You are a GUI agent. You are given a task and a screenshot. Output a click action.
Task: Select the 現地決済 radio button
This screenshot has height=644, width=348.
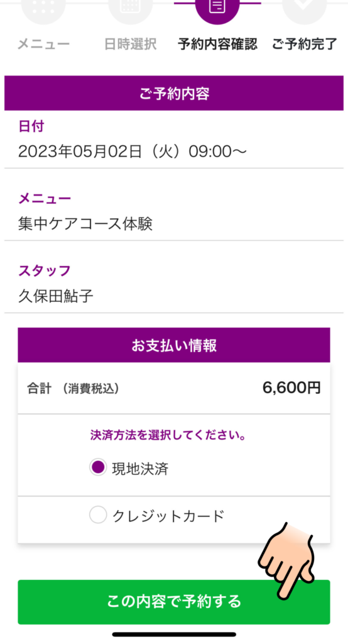98,467
